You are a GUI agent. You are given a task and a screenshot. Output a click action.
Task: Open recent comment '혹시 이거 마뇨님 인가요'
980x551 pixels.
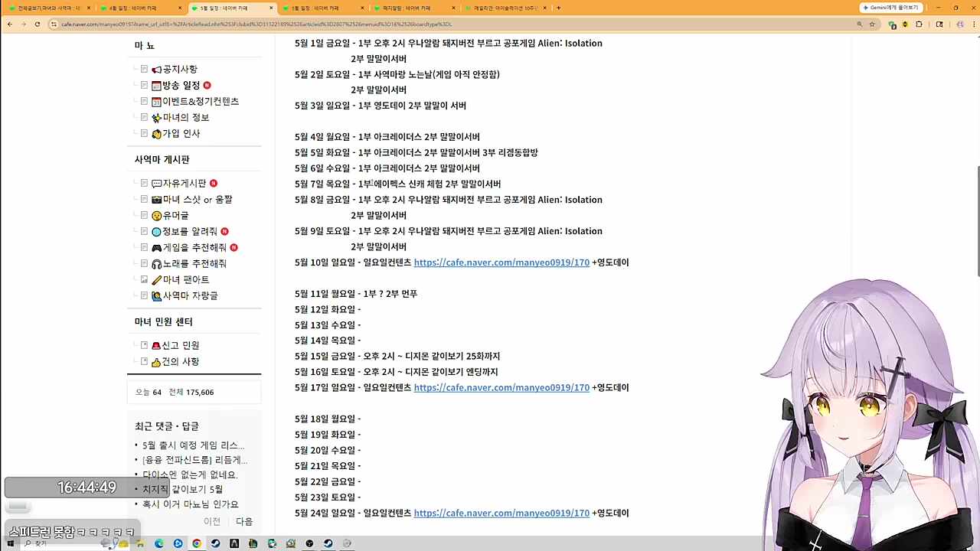pos(191,504)
